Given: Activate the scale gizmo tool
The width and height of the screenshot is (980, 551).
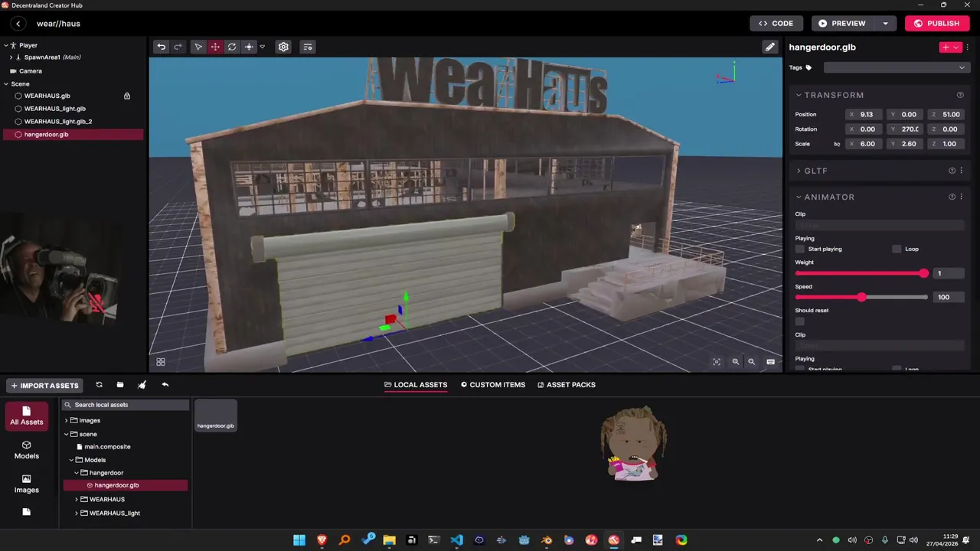Looking at the screenshot, I should click(x=249, y=47).
